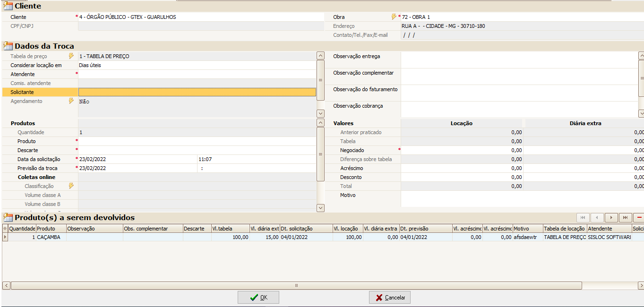Click the grid corner asterisk selector

pyautogui.click(x=5, y=229)
